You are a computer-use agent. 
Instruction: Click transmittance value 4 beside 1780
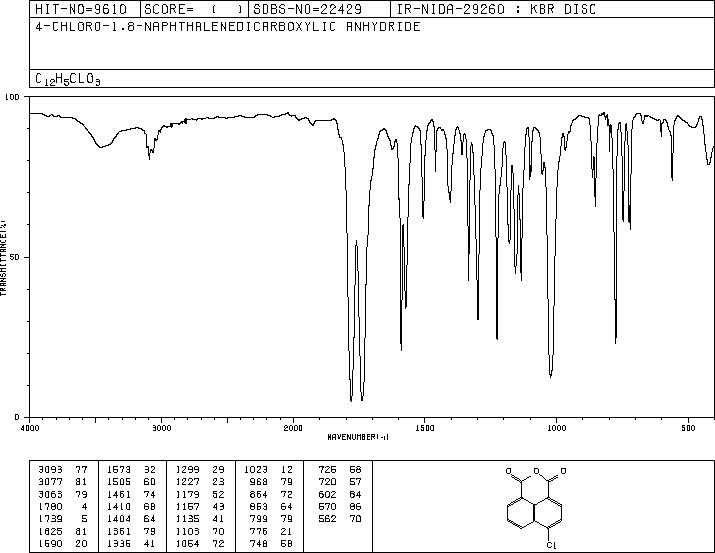[84, 506]
